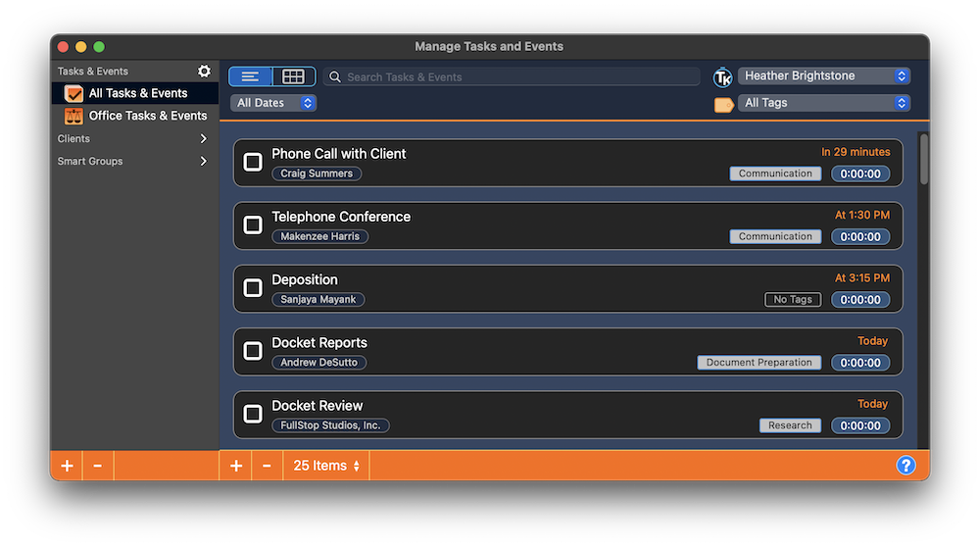
Task: Open the Tasks & Events gear settings
Action: (204, 72)
